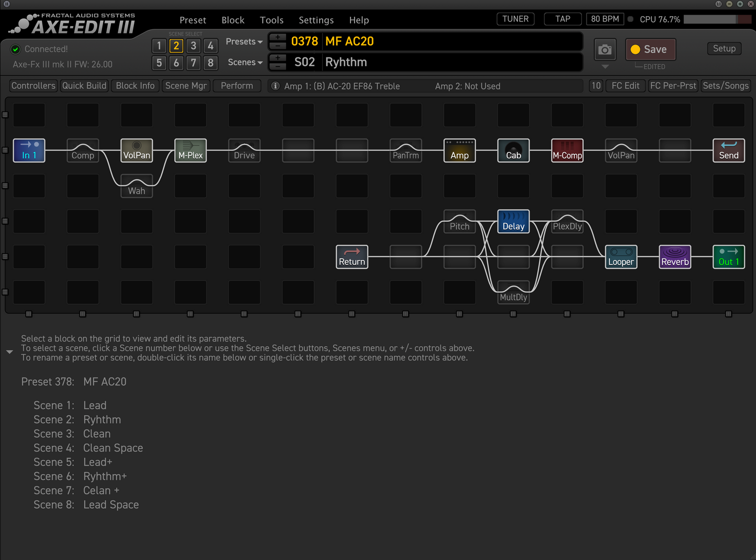
Task: Select the Amp block
Action: 459,151
